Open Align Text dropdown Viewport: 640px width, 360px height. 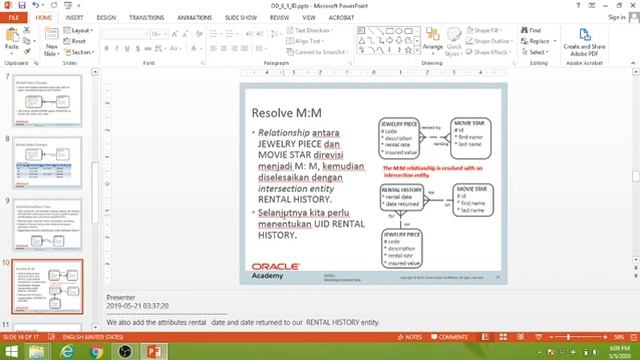[305, 41]
